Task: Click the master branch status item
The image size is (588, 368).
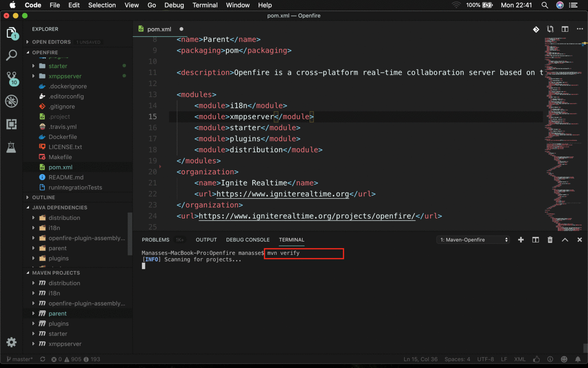Action: [20, 359]
